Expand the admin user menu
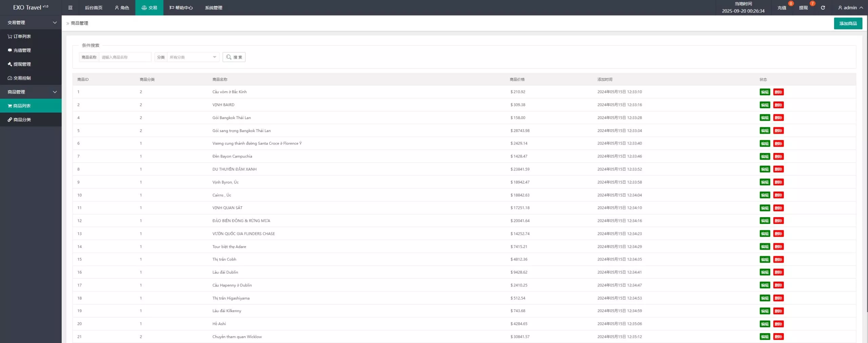Viewport: 868px width, 343px height. (x=850, y=7)
